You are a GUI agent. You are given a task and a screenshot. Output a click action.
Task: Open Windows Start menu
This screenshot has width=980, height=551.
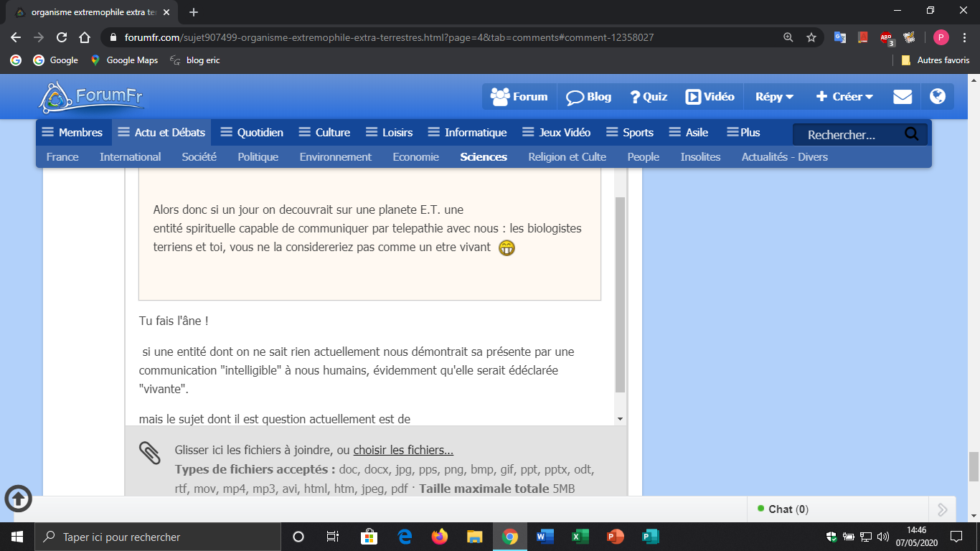[17, 537]
